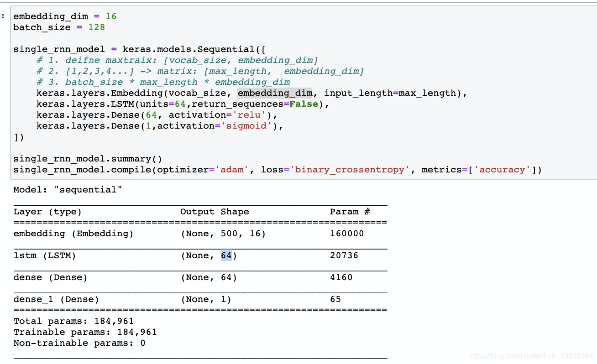Click the Dense(1,activation='sigmoid') line
The height and width of the screenshot is (364, 597).
(x=160, y=126)
